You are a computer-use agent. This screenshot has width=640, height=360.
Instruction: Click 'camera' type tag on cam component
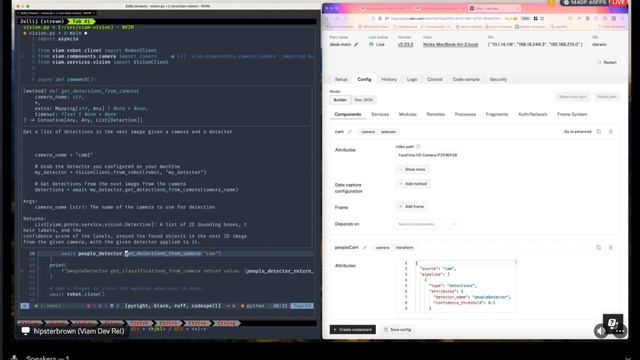368,132
